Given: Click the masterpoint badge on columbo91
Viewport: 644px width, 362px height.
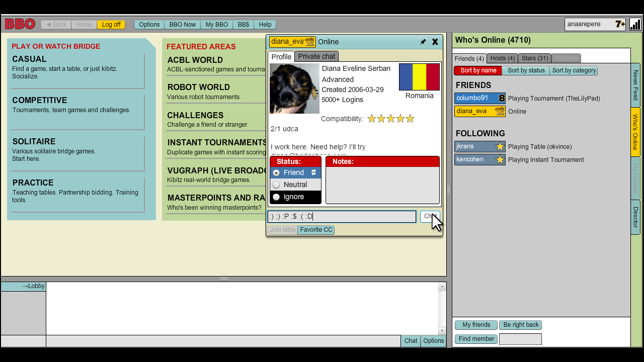Looking at the screenshot, I should [x=502, y=99].
